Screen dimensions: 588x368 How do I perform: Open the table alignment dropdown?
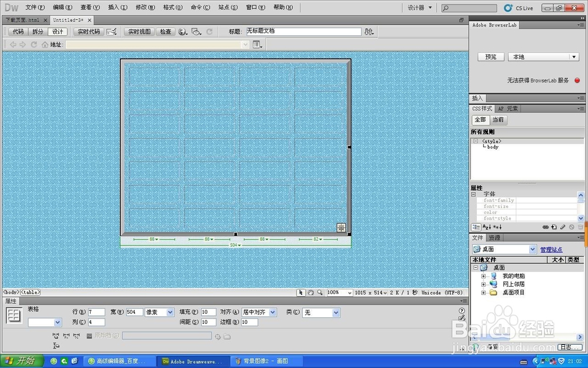(x=259, y=313)
